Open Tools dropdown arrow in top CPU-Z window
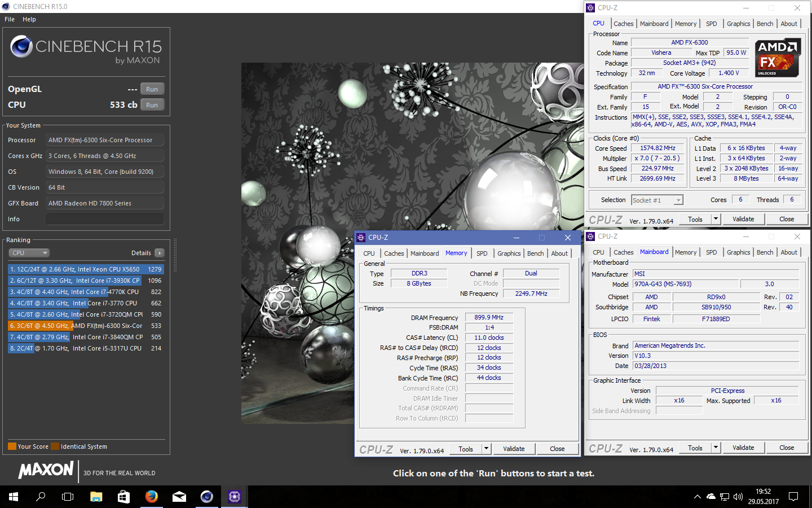Image resolution: width=812 pixels, height=508 pixels. click(716, 219)
